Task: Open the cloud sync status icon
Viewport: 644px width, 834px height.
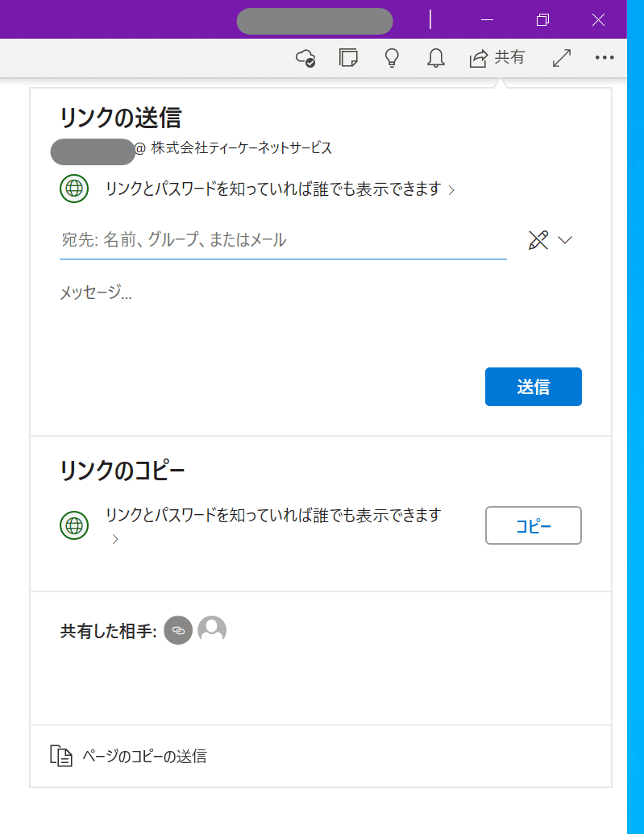Action: 305,58
